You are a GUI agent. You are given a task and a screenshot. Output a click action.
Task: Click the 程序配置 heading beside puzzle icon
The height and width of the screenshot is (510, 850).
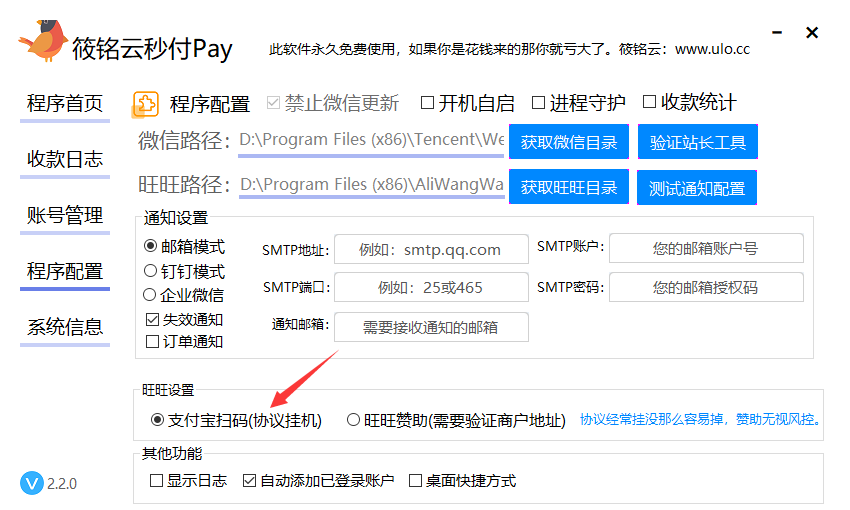210,104
